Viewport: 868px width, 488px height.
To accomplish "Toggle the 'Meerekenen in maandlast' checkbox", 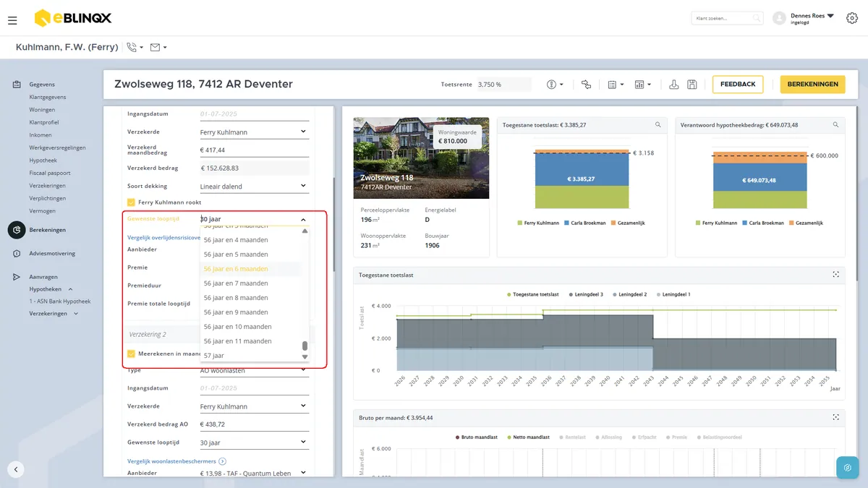I will point(131,354).
